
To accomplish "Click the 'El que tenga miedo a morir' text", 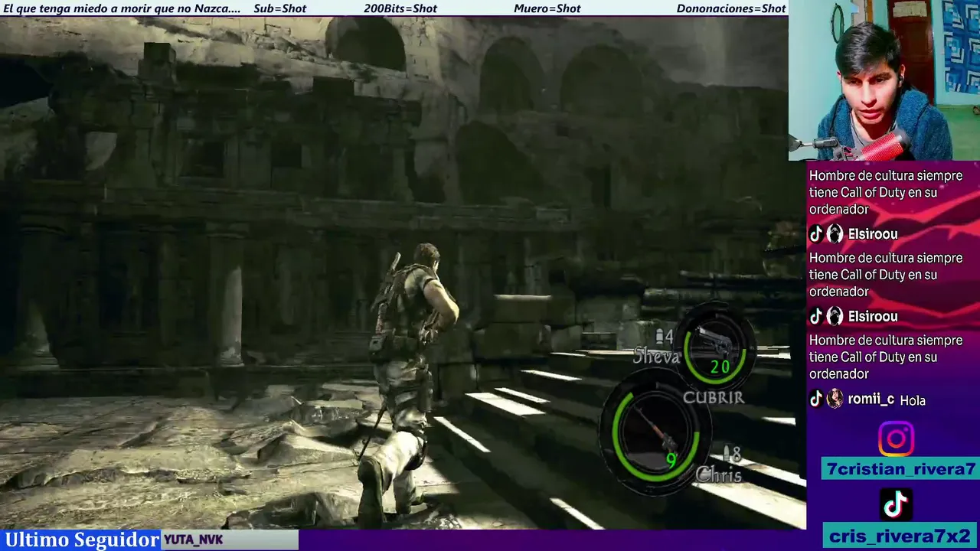I will click(x=122, y=8).
